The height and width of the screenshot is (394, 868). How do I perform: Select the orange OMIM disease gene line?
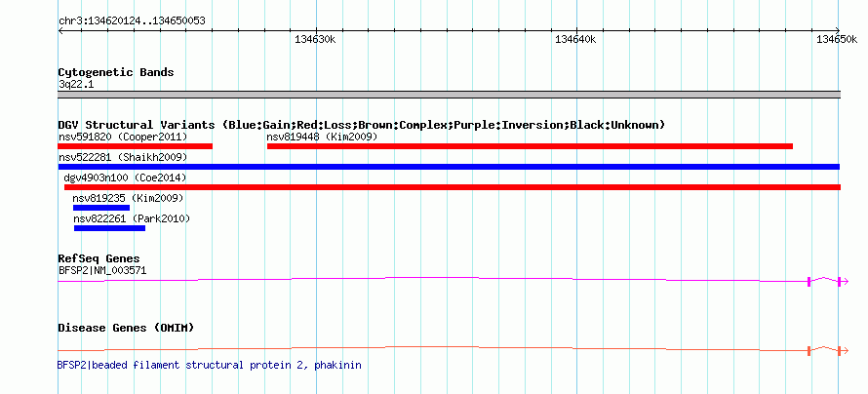(x=453, y=349)
